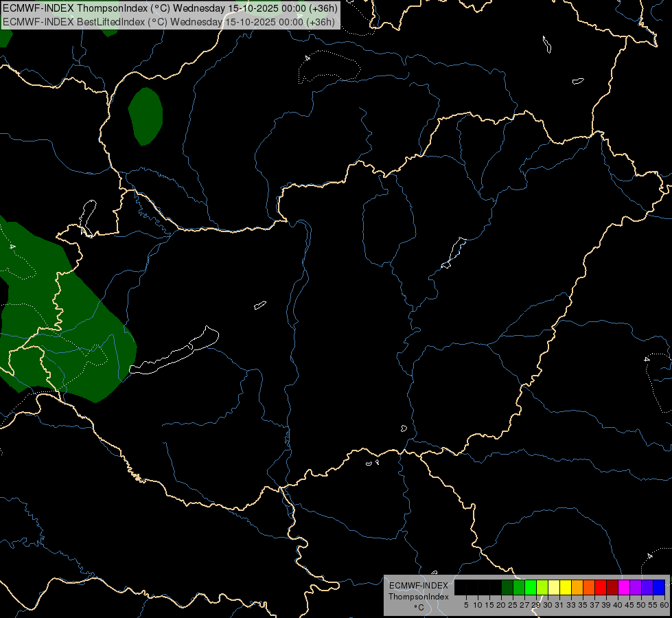The width and height of the screenshot is (672, 618).
Task: Select the pale yellow 30–31 legend swatch
Action: click(x=554, y=587)
